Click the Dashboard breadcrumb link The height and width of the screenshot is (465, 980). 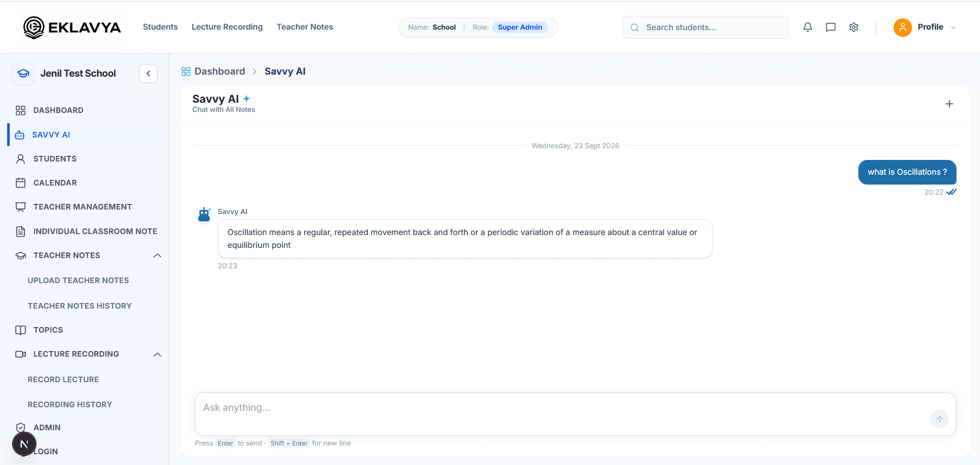(x=220, y=72)
